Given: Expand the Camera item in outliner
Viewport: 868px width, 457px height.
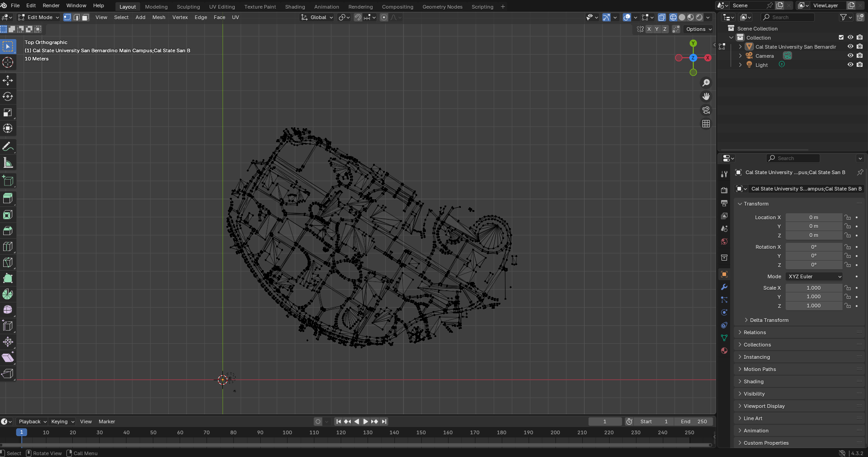Looking at the screenshot, I should [740, 55].
